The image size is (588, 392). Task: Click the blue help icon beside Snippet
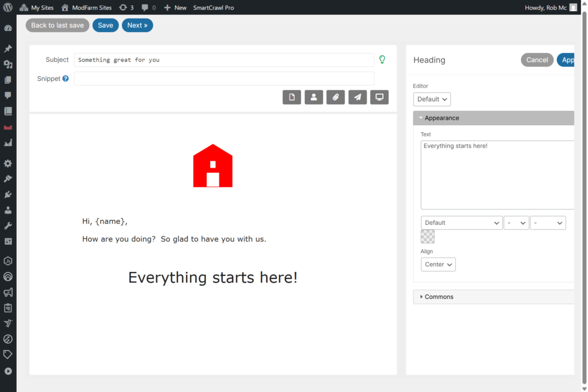click(x=65, y=79)
